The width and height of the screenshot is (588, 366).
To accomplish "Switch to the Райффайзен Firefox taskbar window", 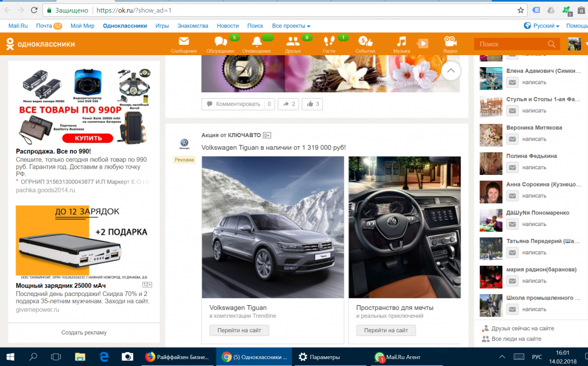I will pyautogui.click(x=178, y=357).
